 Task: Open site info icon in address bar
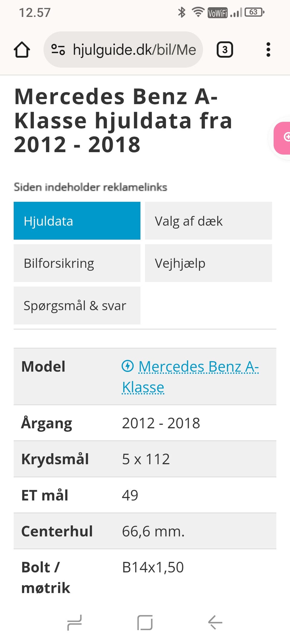coord(58,50)
